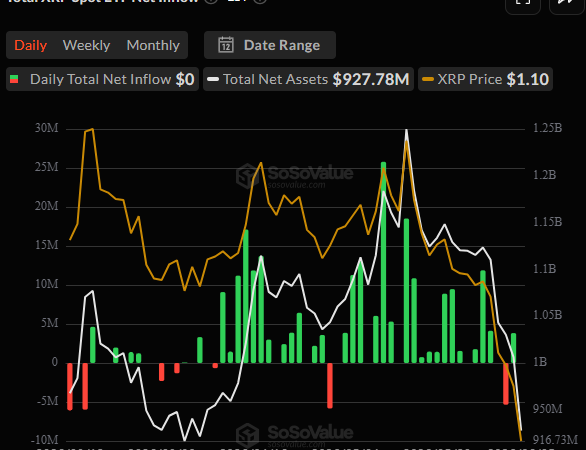Click the -5M left axis label
Image resolution: width=586 pixels, height=450 pixels.
coord(48,401)
